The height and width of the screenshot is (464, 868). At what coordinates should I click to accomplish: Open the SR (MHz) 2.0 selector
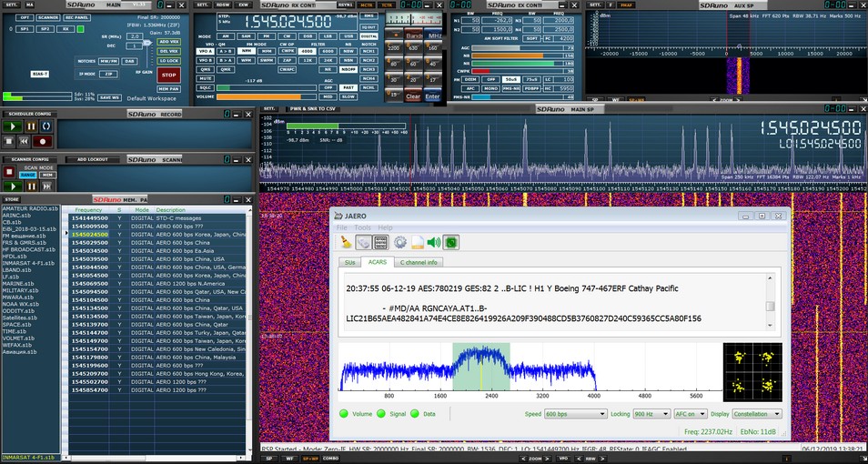135,36
